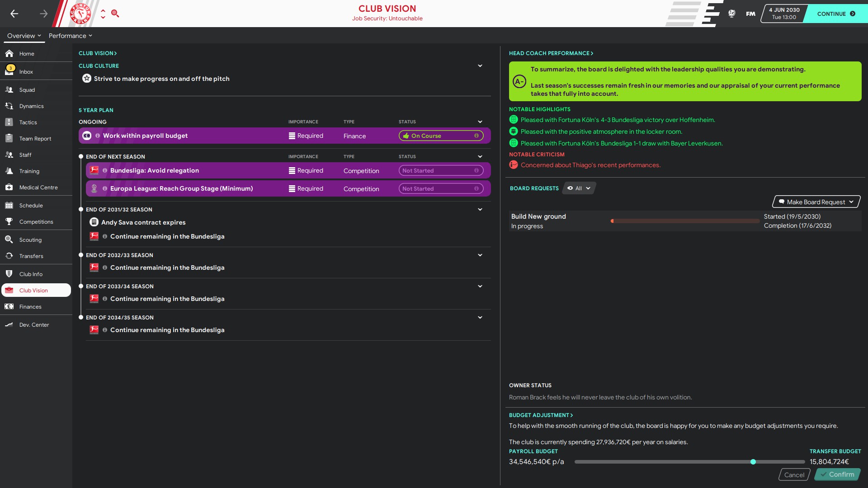Open the Fortuna Köln club badge
Viewport: 868px width, 488px height.
80,14
